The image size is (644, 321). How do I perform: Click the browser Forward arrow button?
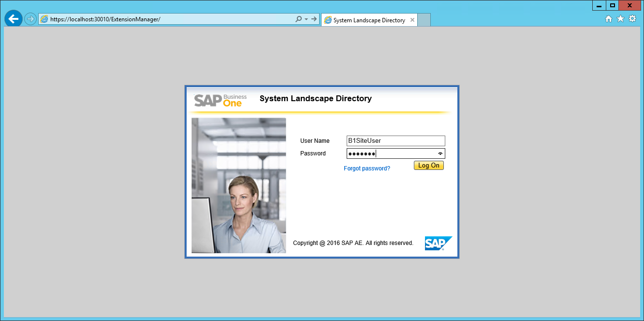(30, 19)
